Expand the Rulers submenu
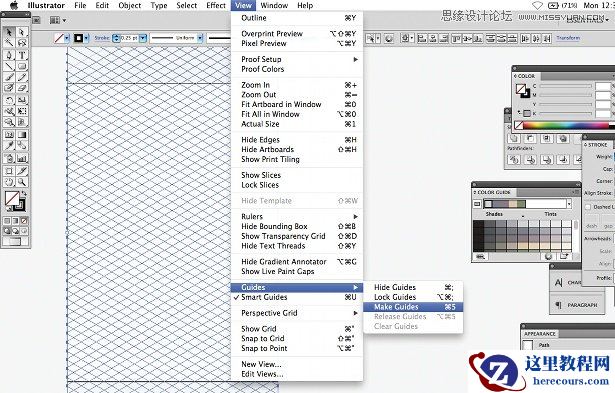615x393 pixels. click(297, 217)
